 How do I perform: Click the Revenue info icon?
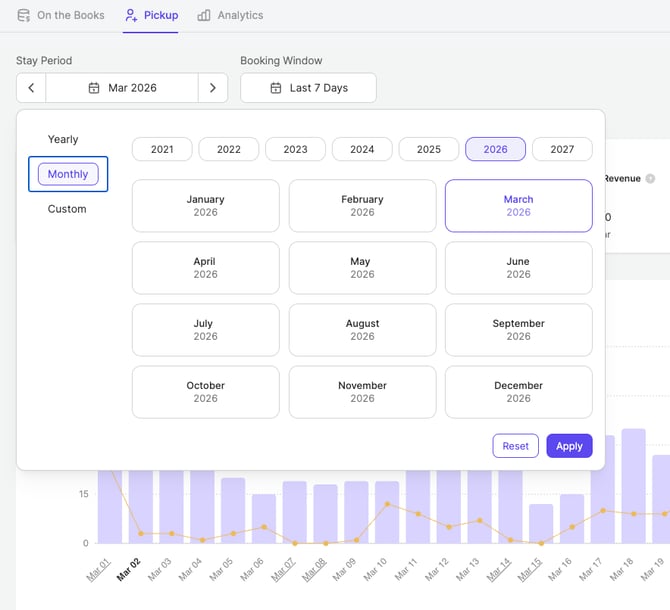650,178
